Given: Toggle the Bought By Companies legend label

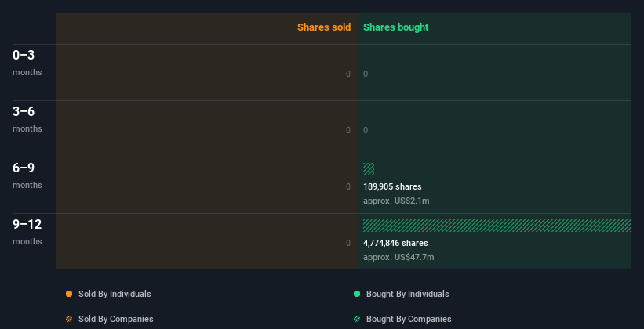Looking at the screenshot, I should pos(409,319).
